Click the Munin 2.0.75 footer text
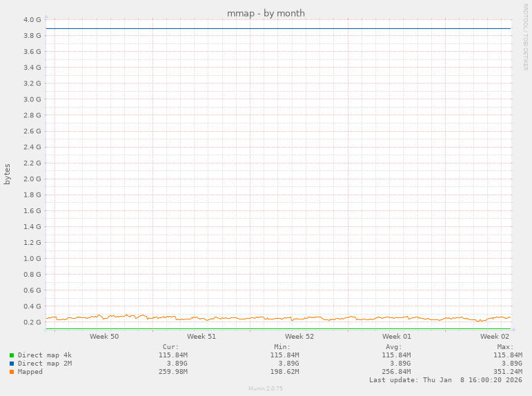The image size is (532, 396). point(266,389)
